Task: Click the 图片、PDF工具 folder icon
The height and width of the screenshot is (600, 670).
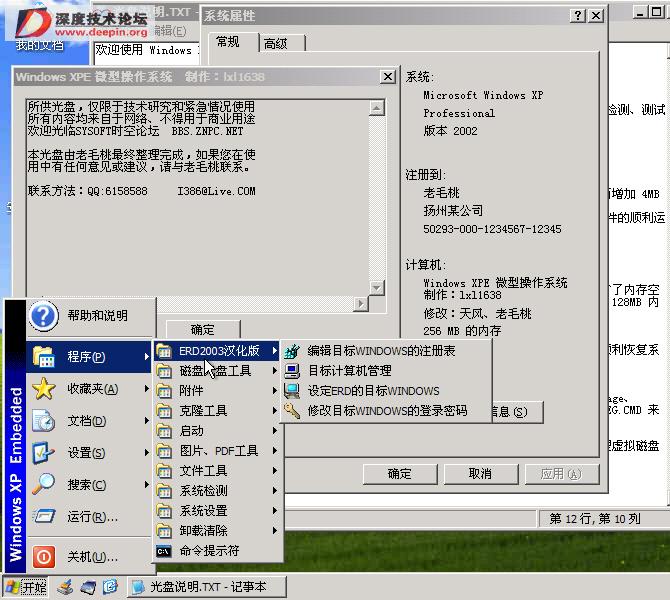Action: [164, 450]
